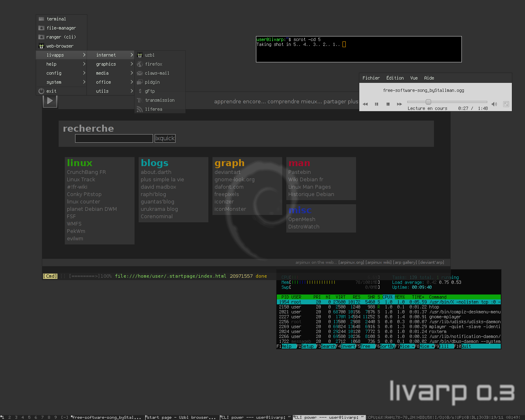Screen dimensions: 525x420
Task: Open the DistroWatch link
Action: 304,227
